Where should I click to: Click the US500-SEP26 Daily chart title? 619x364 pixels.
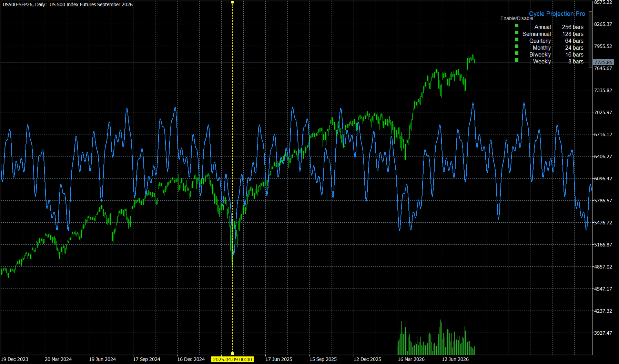(68, 4)
